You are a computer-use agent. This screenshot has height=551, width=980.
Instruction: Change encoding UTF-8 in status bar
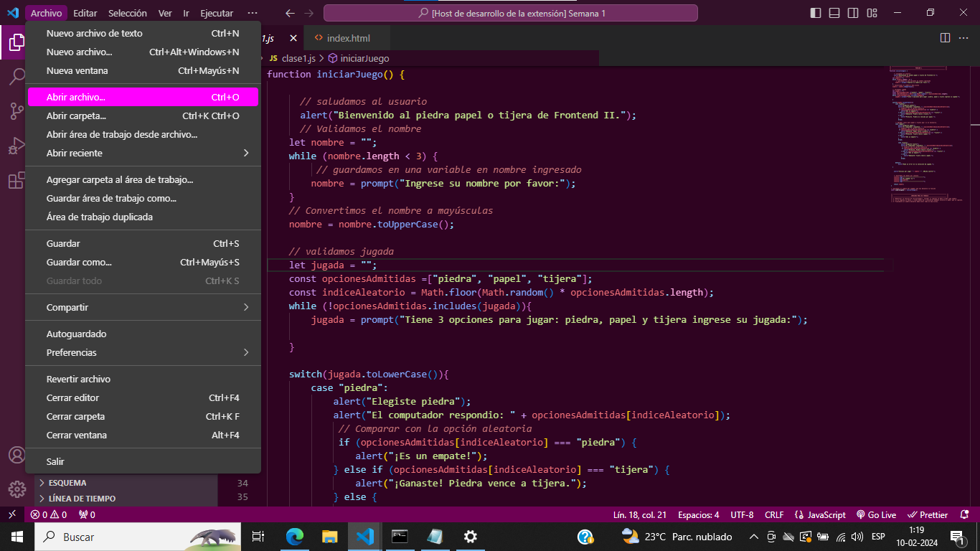(742, 514)
